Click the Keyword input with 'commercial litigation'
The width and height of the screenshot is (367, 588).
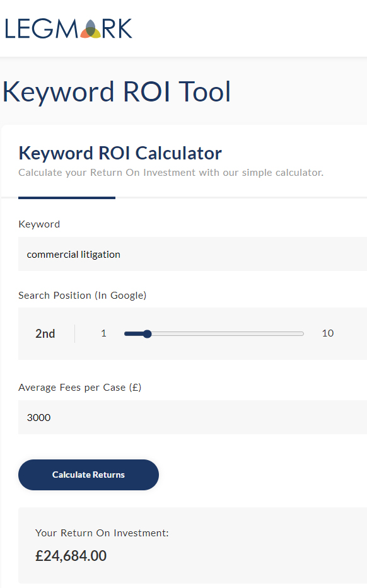tap(192, 254)
